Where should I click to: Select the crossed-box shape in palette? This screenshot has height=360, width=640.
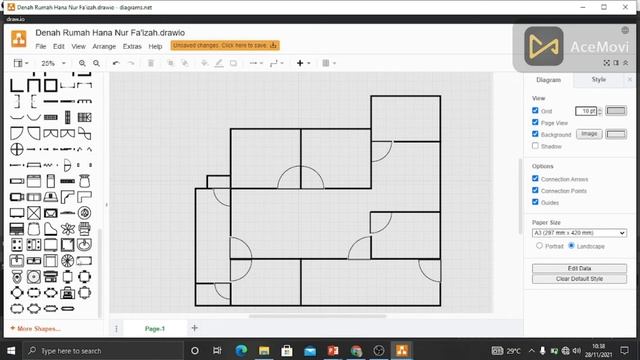click(34, 213)
